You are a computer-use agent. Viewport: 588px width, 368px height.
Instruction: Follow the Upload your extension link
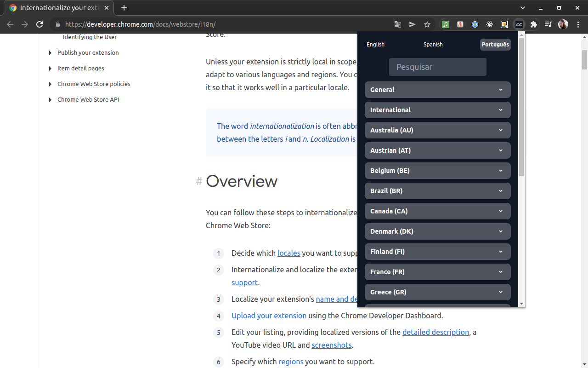tap(269, 316)
